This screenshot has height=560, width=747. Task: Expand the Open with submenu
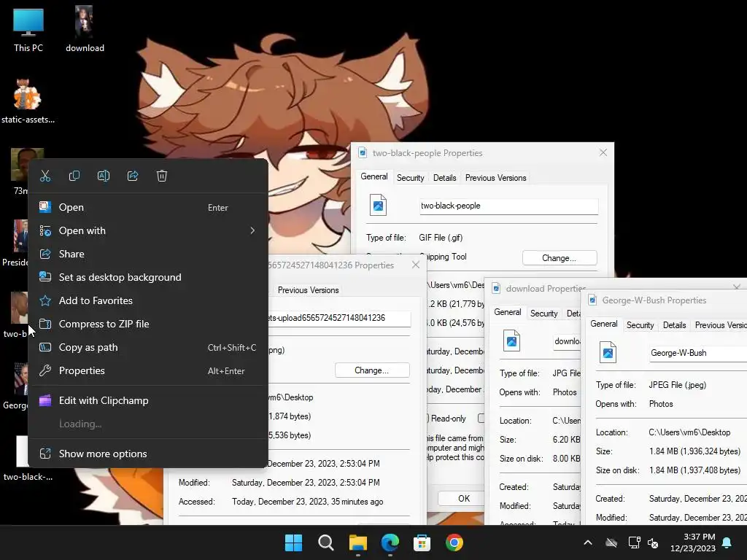pyautogui.click(x=147, y=231)
